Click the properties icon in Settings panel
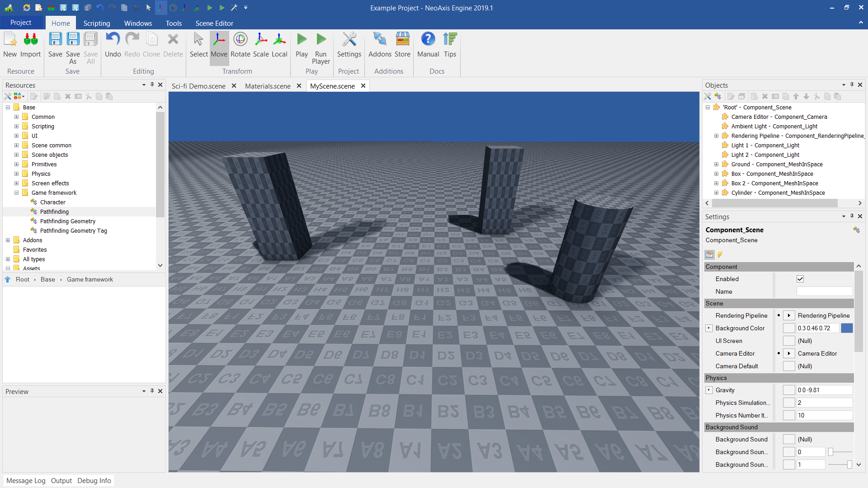Screen dimensions: 868x488 [x=709, y=255]
